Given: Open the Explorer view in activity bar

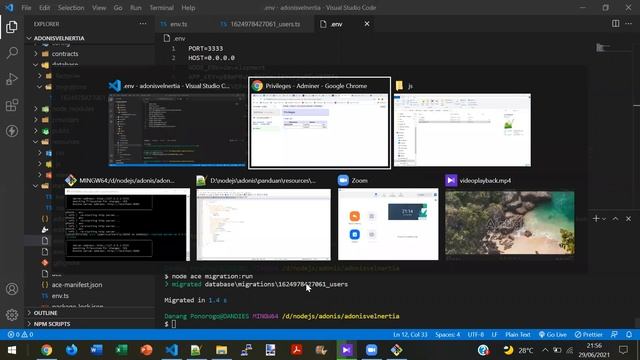Looking at the screenshot, I should (12, 27).
